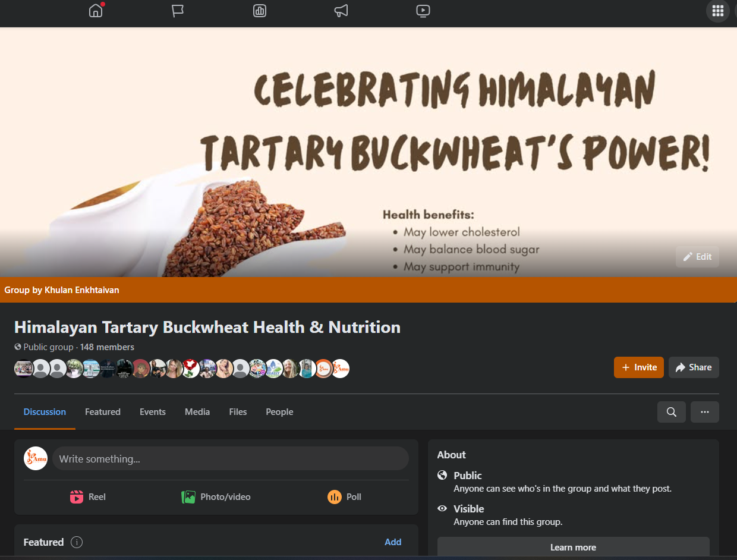The image size is (737, 560).
Task: Switch to the Media tab
Action: coord(197,412)
